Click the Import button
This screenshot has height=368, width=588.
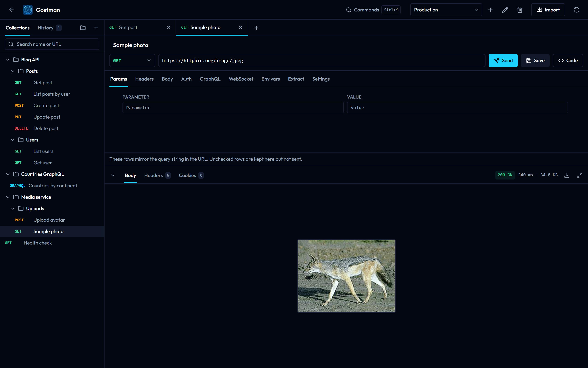(548, 10)
